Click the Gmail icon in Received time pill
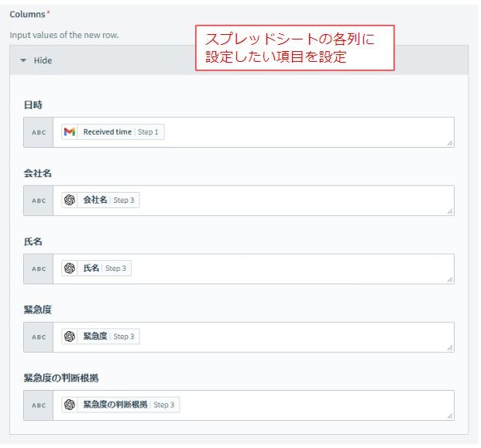 pyautogui.click(x=70, y=132)
